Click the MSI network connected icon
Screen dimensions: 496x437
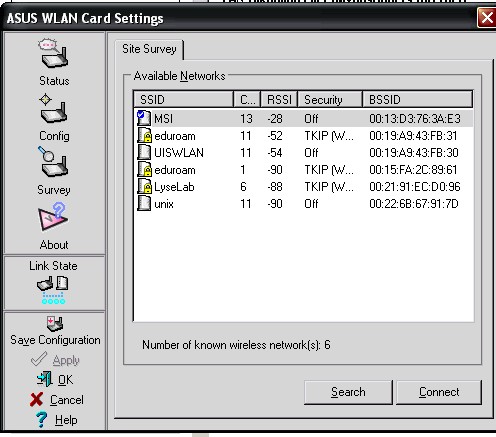(x=144, y=118)
